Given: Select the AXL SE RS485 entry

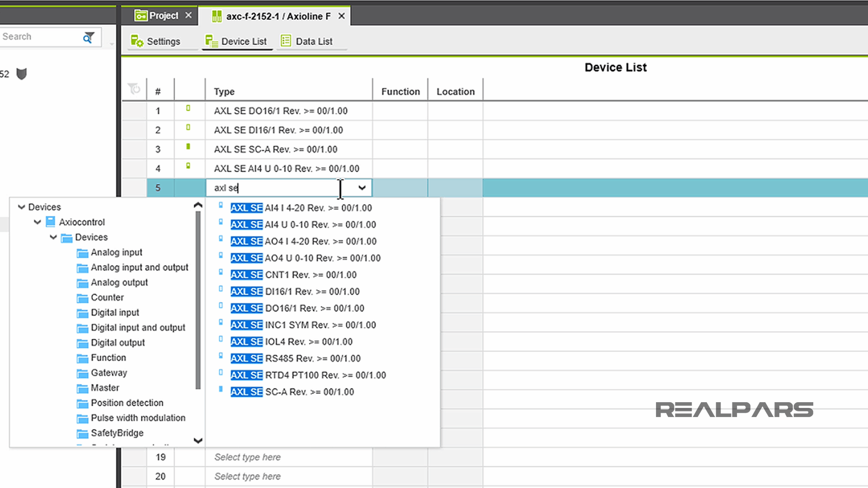Looking at the screenshot, I should pyautogui.click(x=295, y=358).
